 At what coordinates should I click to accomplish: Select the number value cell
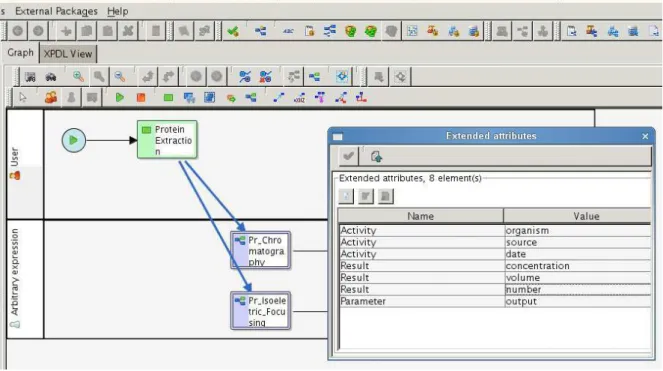point(578,290)
